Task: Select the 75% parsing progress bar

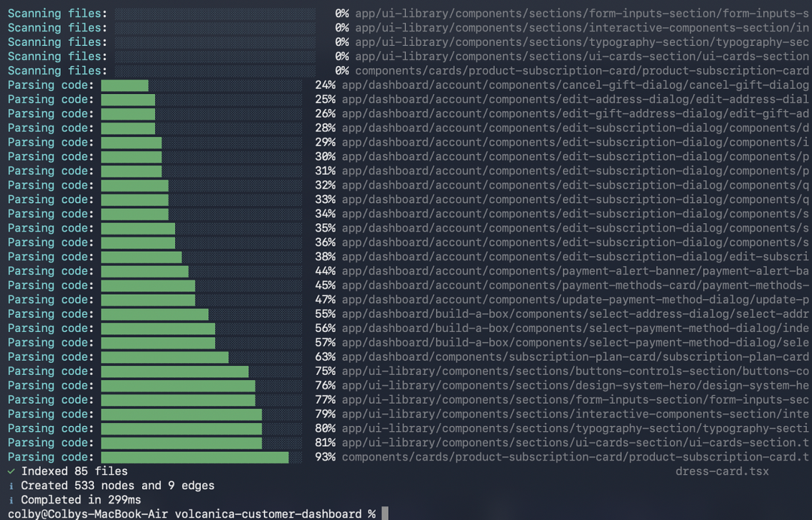Action: coord(174,371)
